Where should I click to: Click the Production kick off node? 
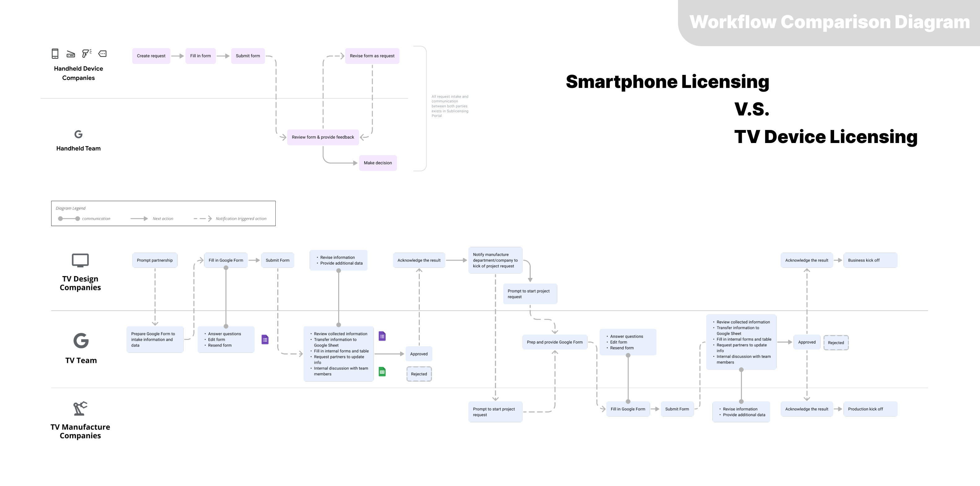click(x=870, y=409)
